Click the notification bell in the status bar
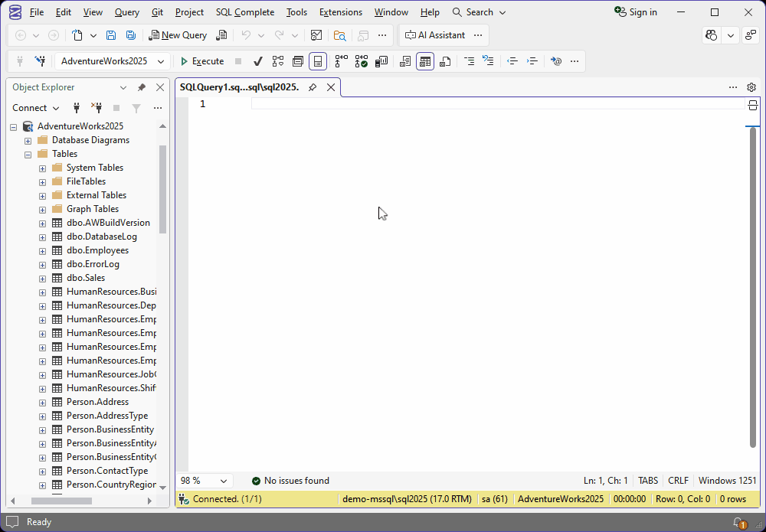This screenshot has height=532, width=766. [738, 521]
